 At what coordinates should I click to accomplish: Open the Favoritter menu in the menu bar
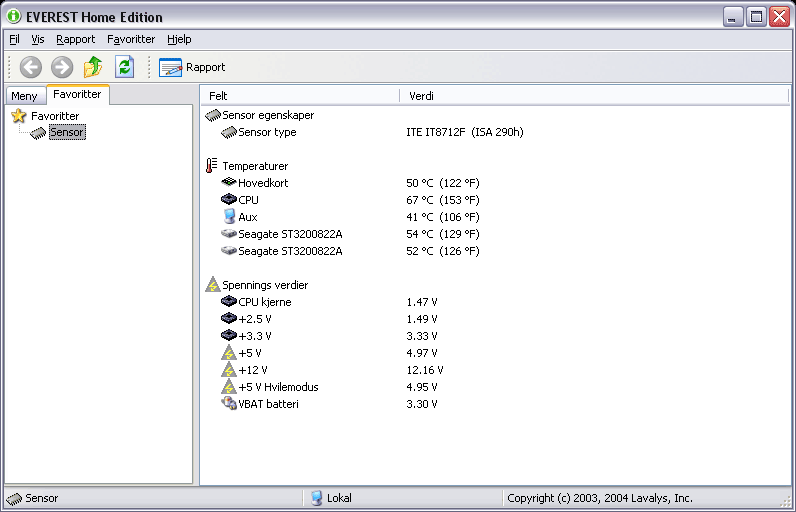[131, 39]
